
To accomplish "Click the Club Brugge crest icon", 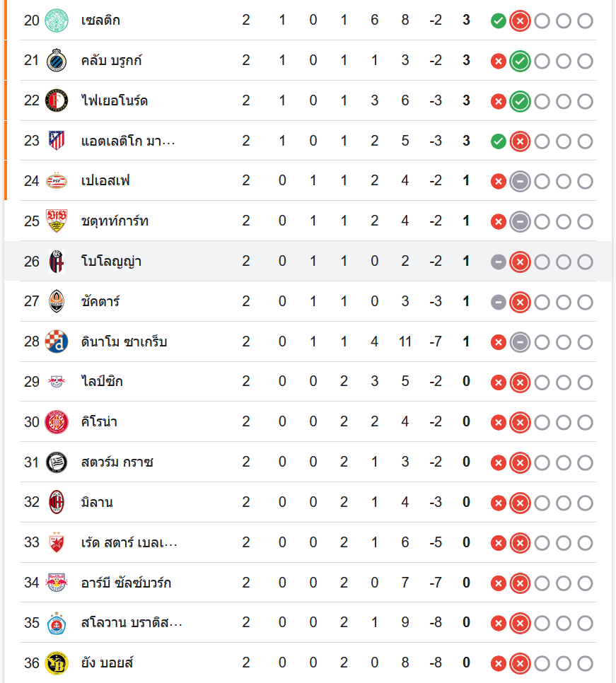I will tap(56, 61).
